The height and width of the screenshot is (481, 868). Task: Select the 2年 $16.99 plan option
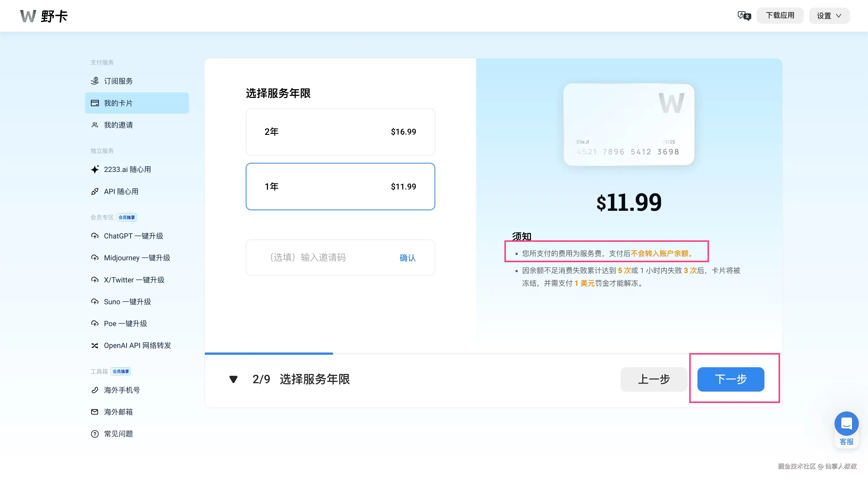[340, 132]
